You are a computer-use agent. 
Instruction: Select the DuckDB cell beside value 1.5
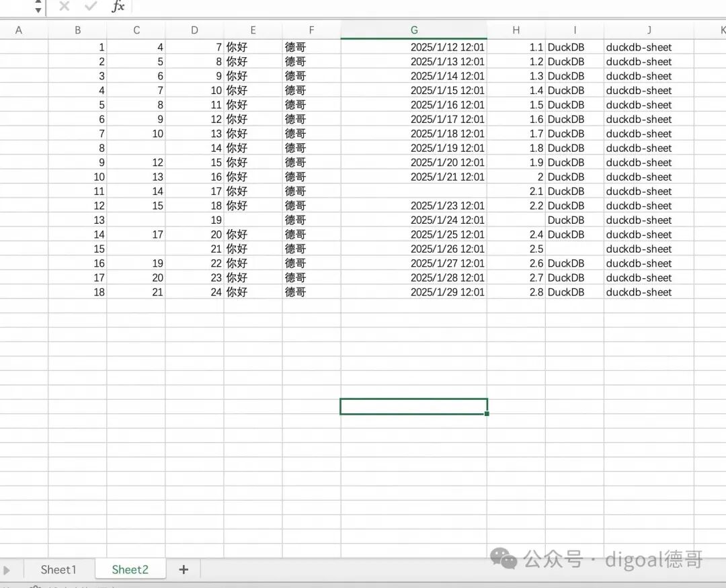575,105
